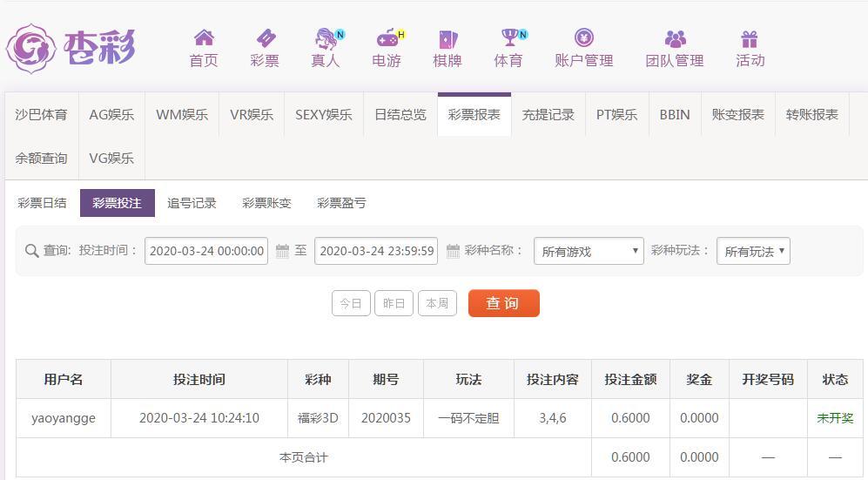Click the 投注金额 column header
The height and width of the screenshot is (480, 868).
[x=630, y=379]
